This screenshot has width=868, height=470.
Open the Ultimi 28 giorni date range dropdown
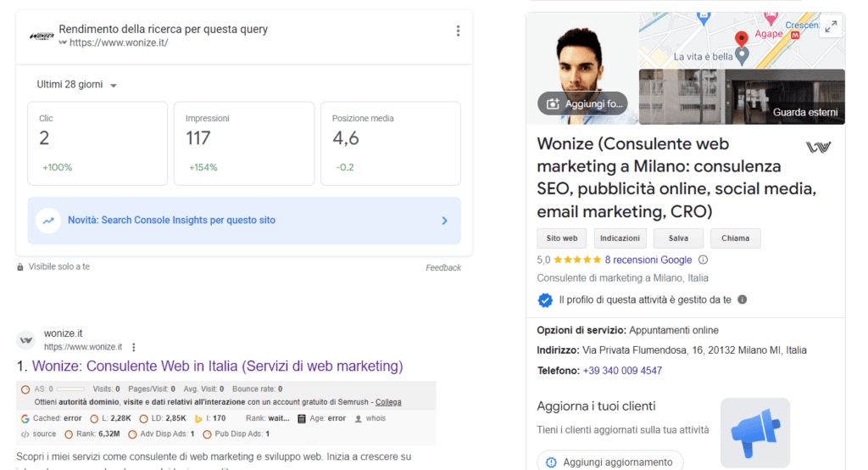click(x=77, y=85)
